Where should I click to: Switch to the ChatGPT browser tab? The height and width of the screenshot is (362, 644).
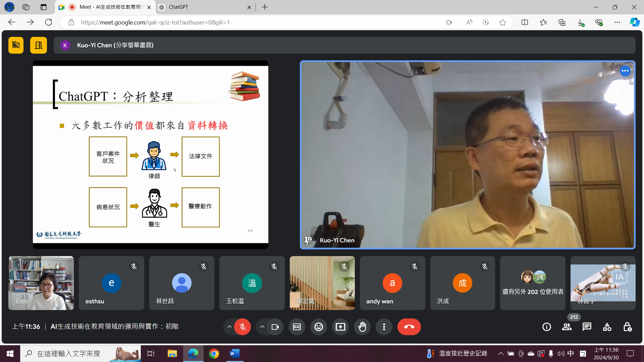205,7
